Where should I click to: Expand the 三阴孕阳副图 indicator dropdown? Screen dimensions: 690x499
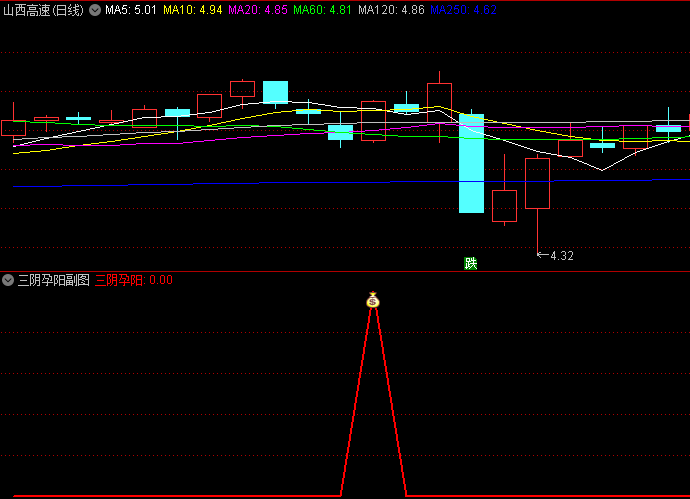point(8,280)
